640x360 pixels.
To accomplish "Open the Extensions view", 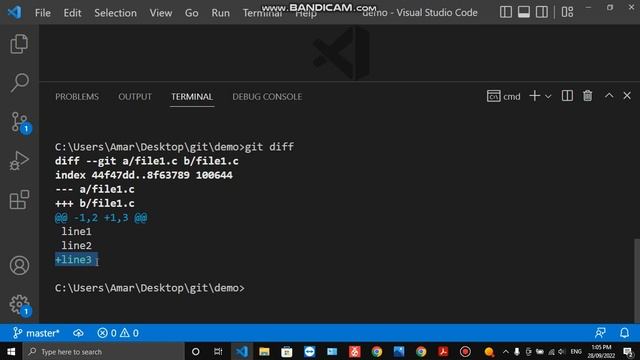I will coord(19,200).
